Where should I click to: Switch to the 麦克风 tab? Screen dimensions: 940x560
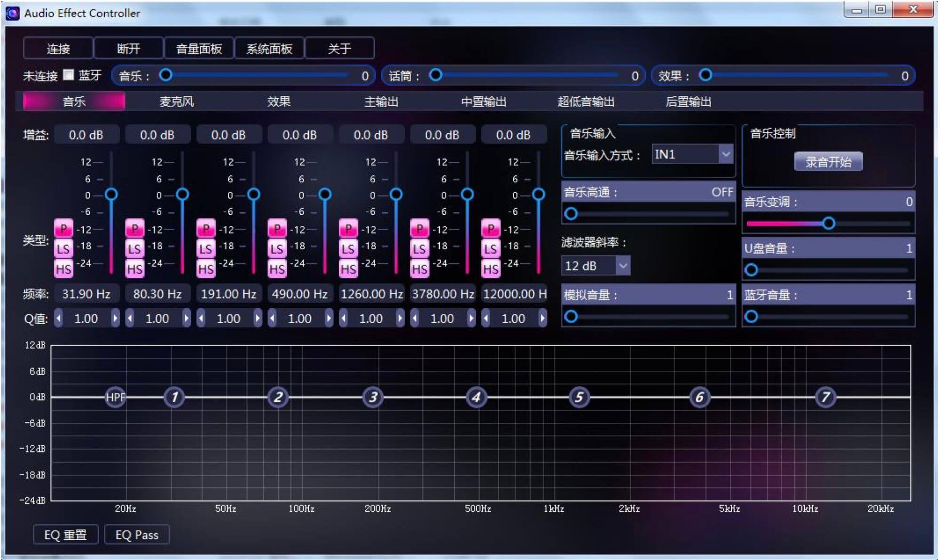[x=176, y=101]
